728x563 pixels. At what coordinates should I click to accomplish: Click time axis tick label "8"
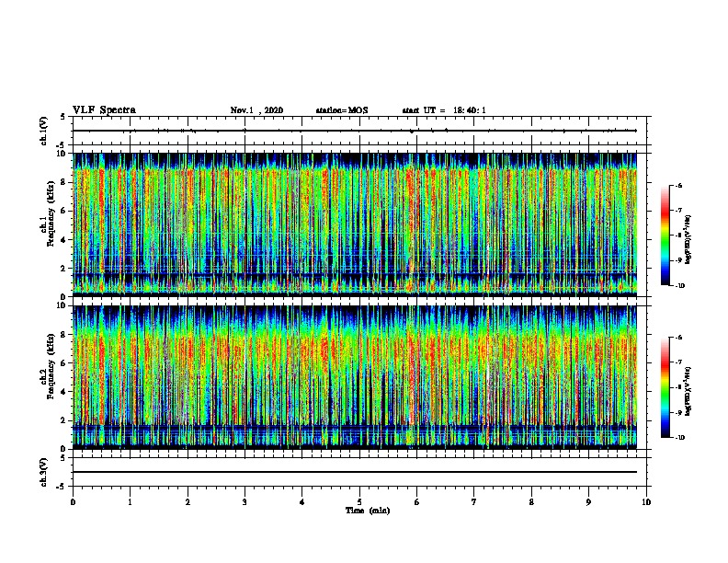pos(531,502)
